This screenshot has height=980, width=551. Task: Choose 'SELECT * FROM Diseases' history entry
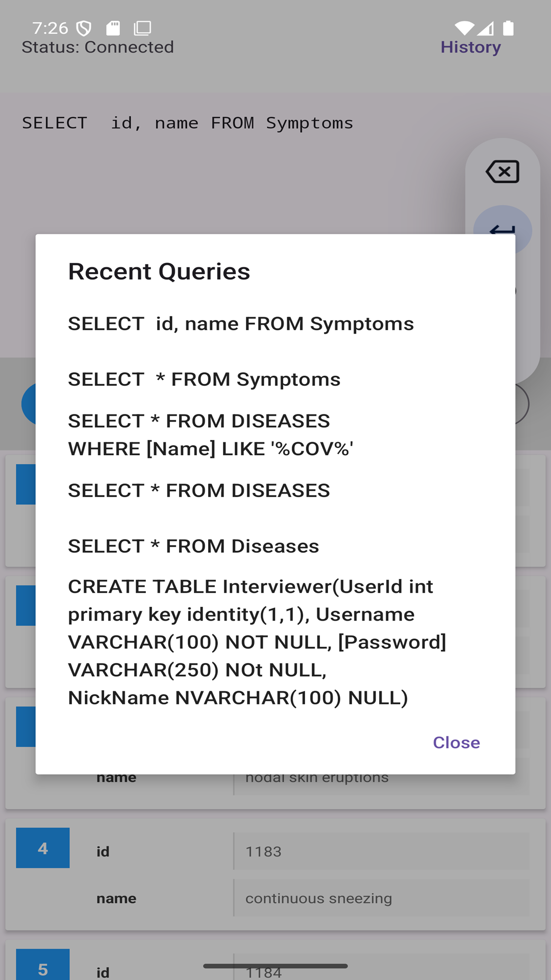(193, 546)
